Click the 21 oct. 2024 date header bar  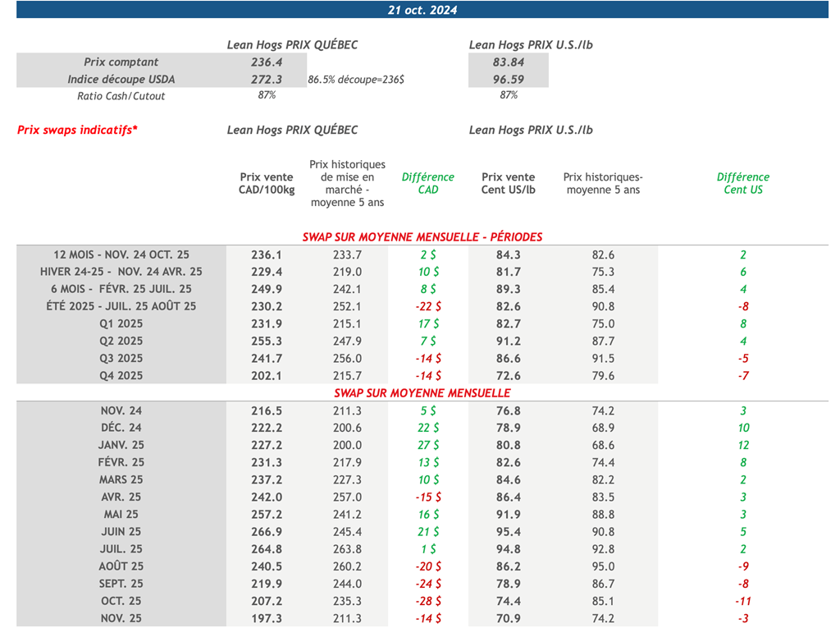[x=422, y=10]
